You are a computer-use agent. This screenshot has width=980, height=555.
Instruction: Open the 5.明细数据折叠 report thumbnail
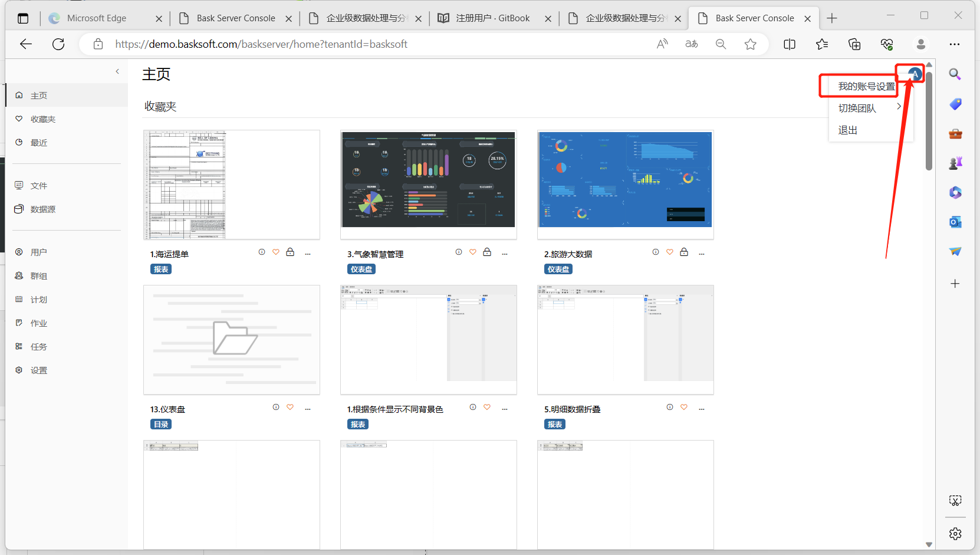point(626,340)
